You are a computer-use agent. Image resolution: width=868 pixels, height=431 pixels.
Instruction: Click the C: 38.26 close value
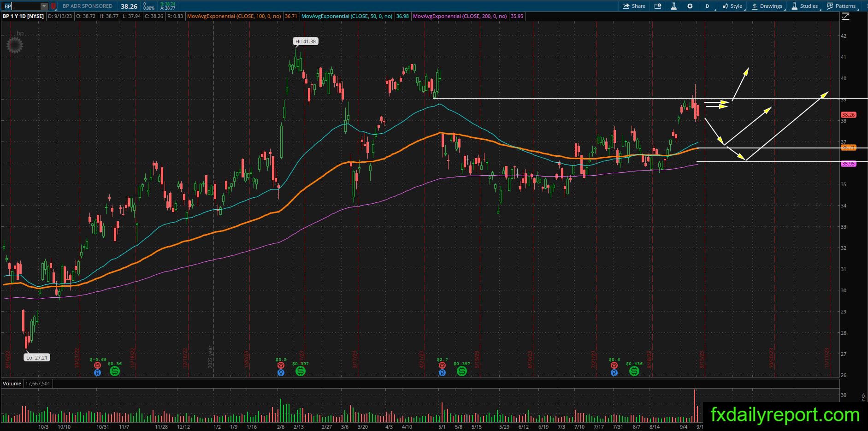(x=154, y=16)
